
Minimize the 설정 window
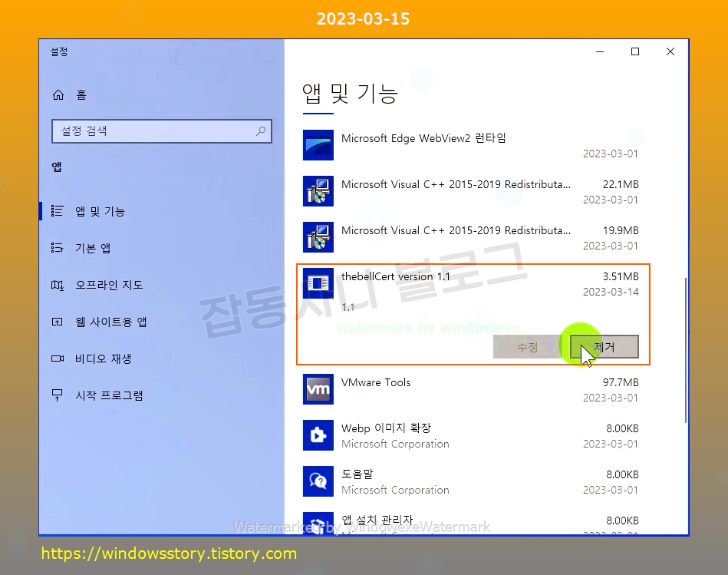[x=600, y=51]
